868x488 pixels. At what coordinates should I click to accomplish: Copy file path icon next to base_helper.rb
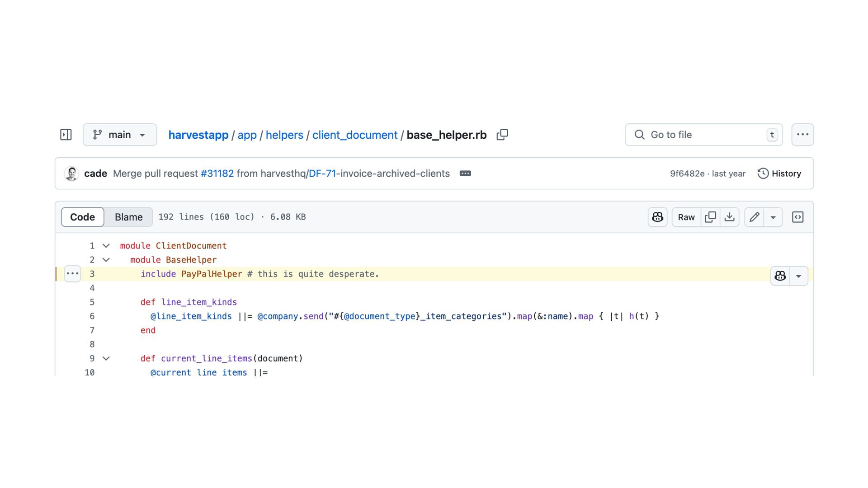point(502,135)
